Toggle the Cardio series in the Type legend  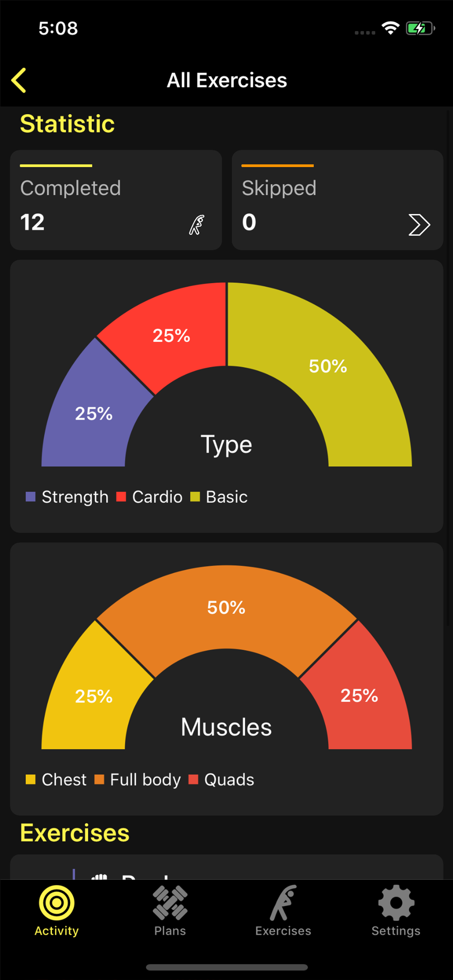click(150, 496)
